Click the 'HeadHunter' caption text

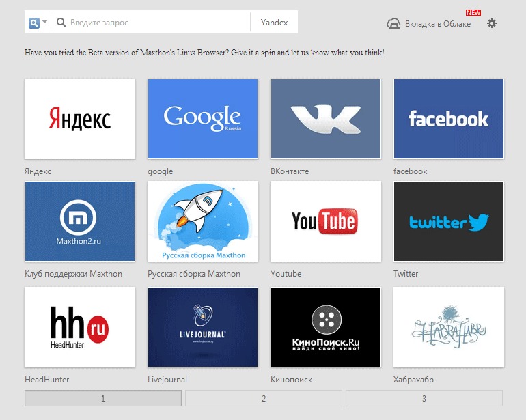46,380
